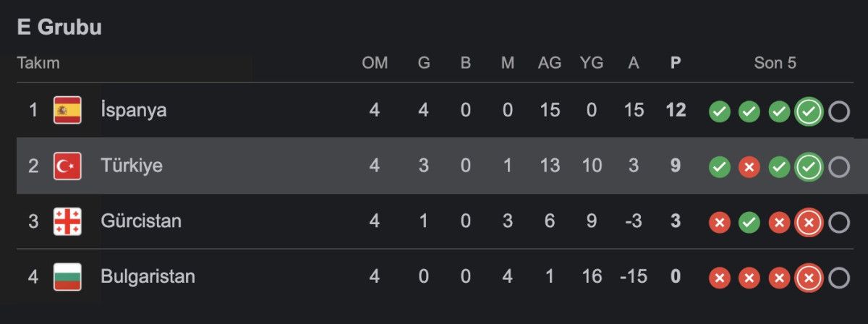The width and height of the screenshot is (868, 324).
Task: Click Gürcistan's green win result icon
Action: 749,223
